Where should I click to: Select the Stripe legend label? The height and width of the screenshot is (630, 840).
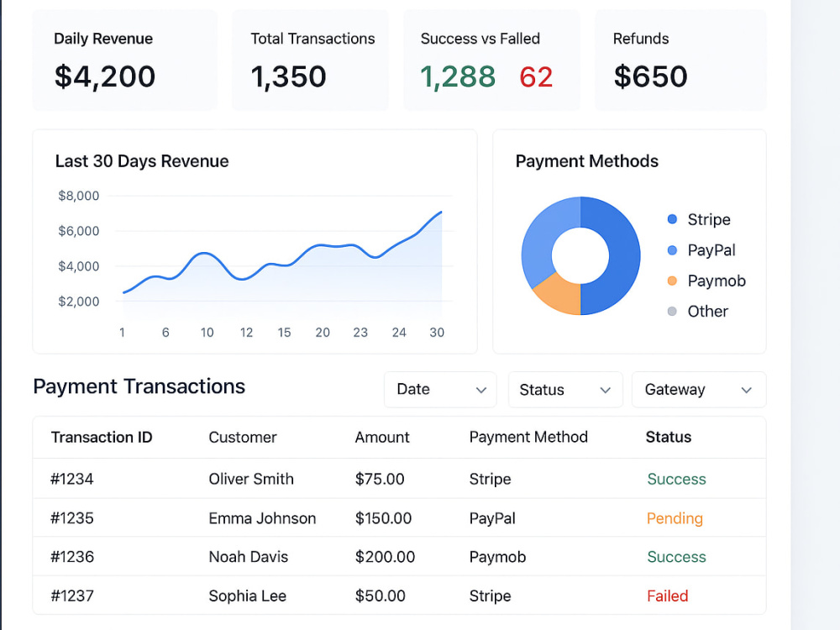(x=709, y=219)
